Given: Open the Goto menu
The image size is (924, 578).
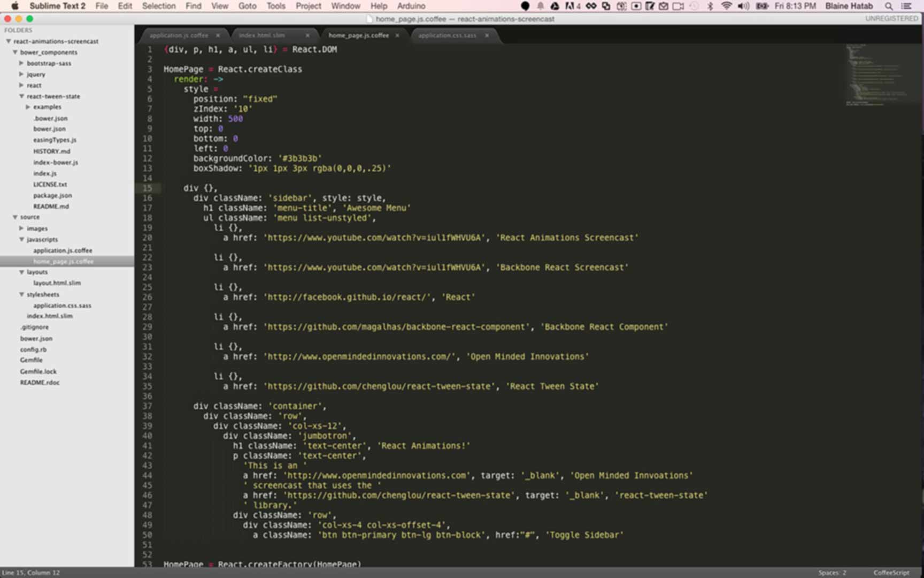Looking at the screenshot, I should (x=247, y=6).
